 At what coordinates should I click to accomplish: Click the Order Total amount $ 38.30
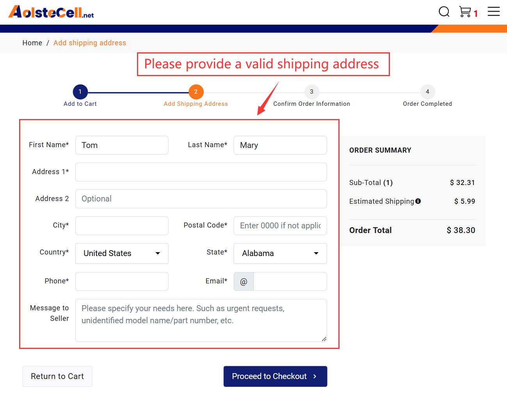coord(461,230)
